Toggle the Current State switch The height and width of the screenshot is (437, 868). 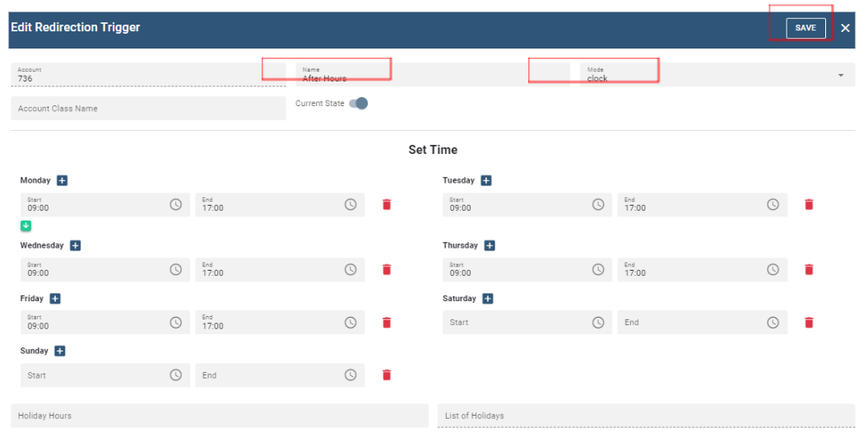click(358, 104)
